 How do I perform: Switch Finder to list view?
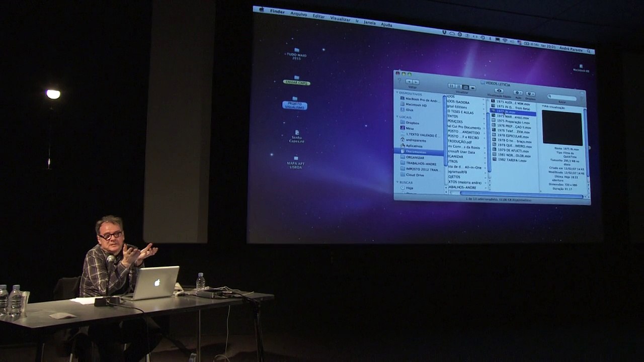pyautogui.click(x=458, y=86)
